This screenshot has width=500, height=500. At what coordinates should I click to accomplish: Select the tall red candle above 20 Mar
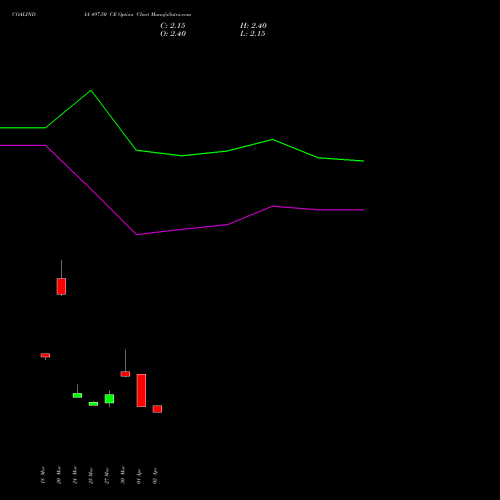coord(61,286)
